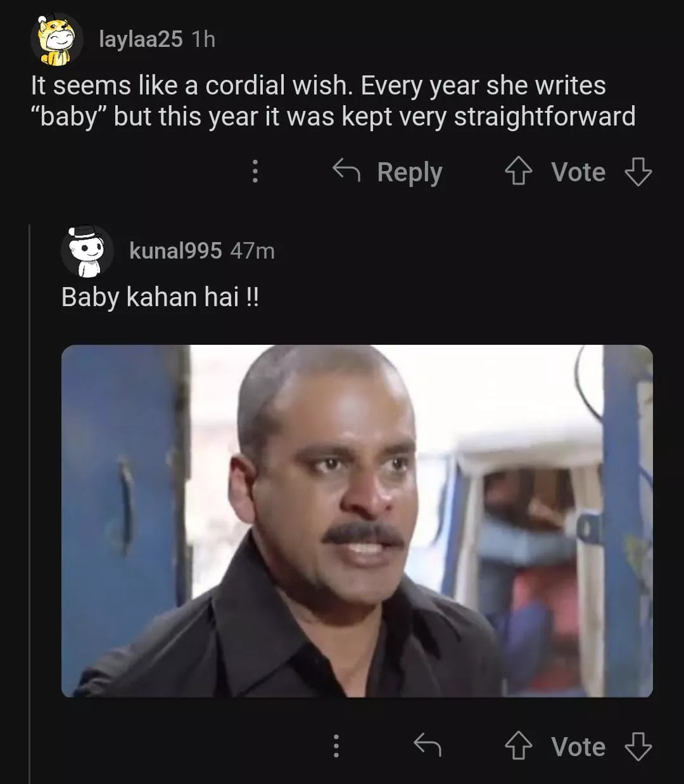
Task: Click reply arrow under kunal995's GIF
Action: click(x=427, y=745)
